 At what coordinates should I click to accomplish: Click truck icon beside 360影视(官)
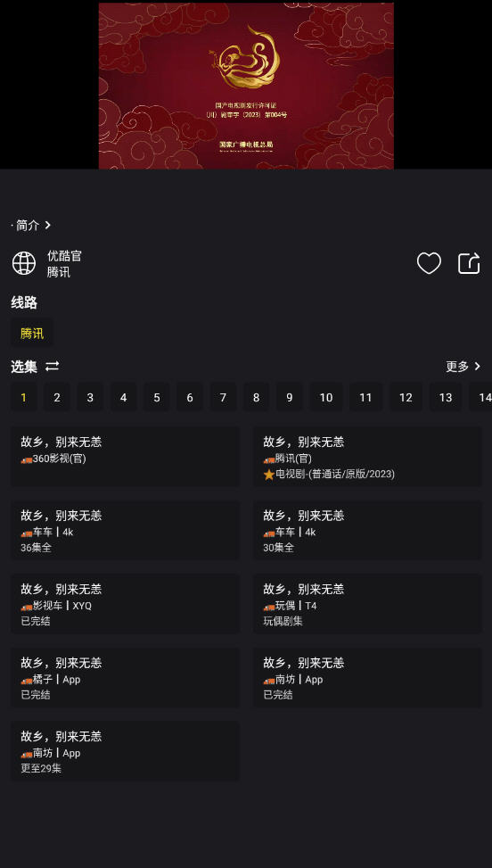coord(27,459)
